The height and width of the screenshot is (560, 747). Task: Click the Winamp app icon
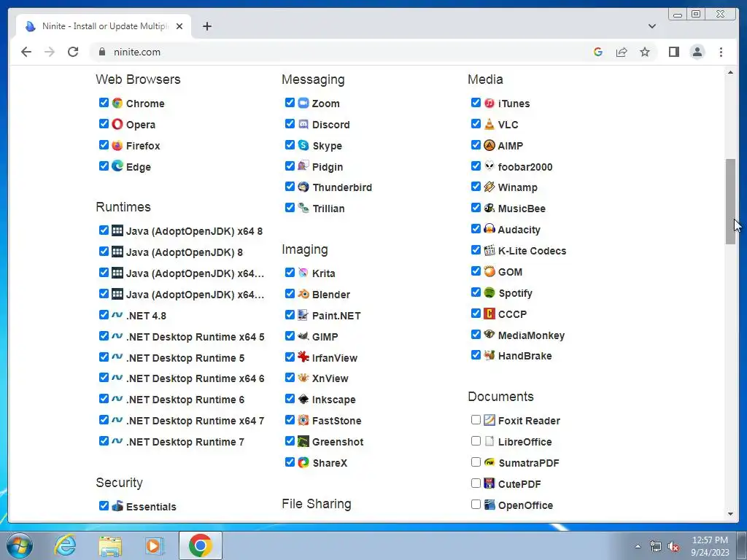[x=489, y=187]
